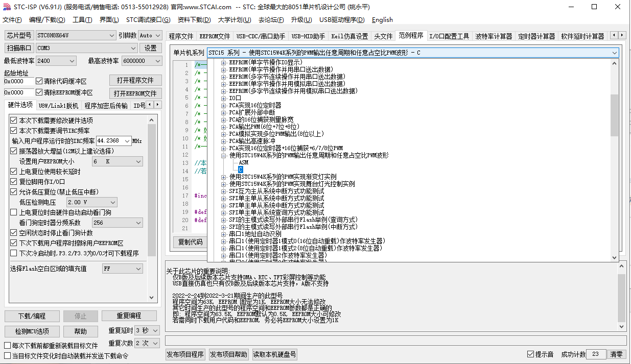Open 最高波特率 6000000 dropdown

point(141,61)
